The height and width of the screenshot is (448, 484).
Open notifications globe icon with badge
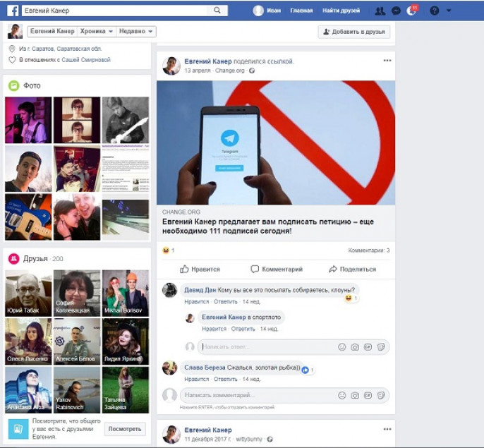pos(411,11)
